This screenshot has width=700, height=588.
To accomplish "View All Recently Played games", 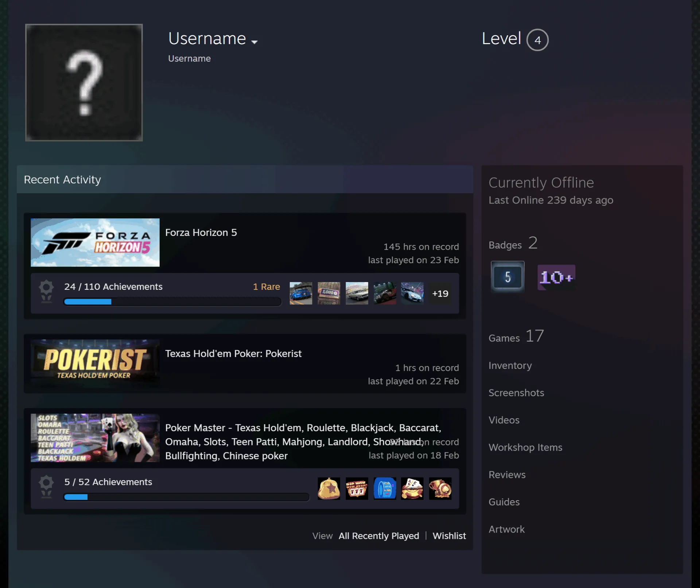I will click(379, 536).
